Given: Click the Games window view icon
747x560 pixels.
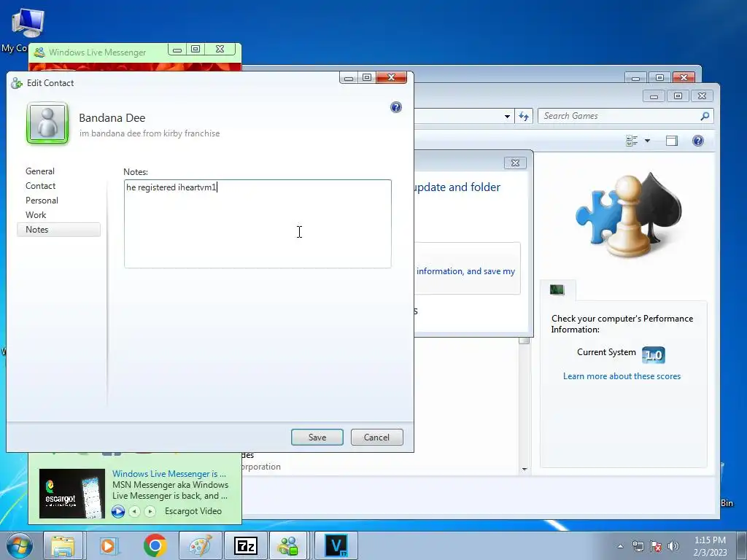Looking at the screenshot, I should [x=632, y=141].
